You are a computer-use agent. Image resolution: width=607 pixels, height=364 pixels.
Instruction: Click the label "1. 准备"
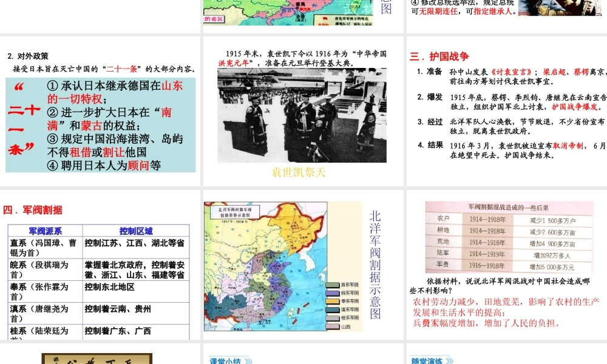(x=429, y=72)
